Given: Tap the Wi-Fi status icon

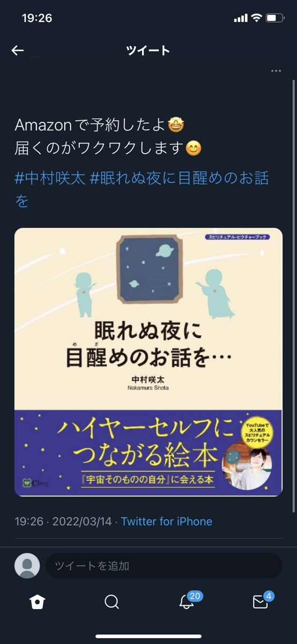Looking at the screenshot, I should point(256,18).
